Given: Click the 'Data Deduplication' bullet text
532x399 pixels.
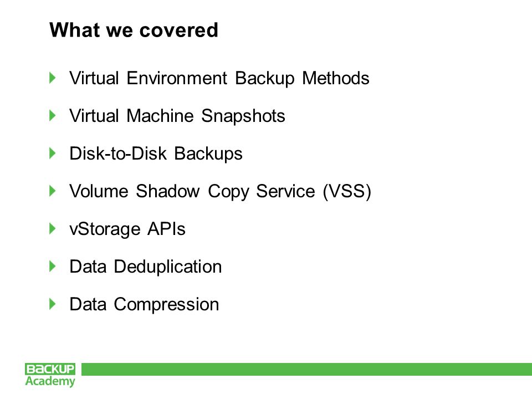Looking at the screenshot, I should click(x=146, y=267).
